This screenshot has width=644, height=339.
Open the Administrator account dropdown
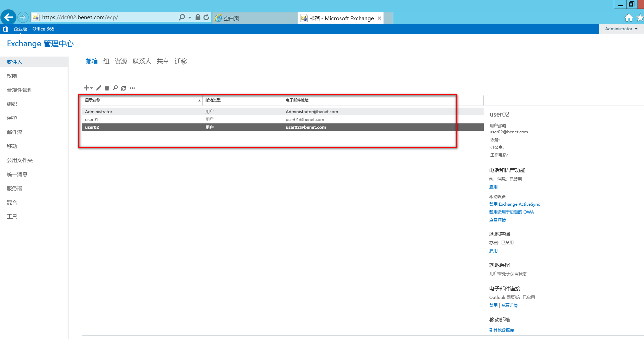point(621,29)
